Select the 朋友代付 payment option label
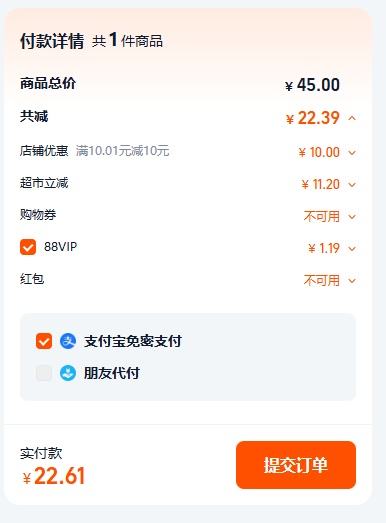386x523 pixels. (x=112, y=373)
